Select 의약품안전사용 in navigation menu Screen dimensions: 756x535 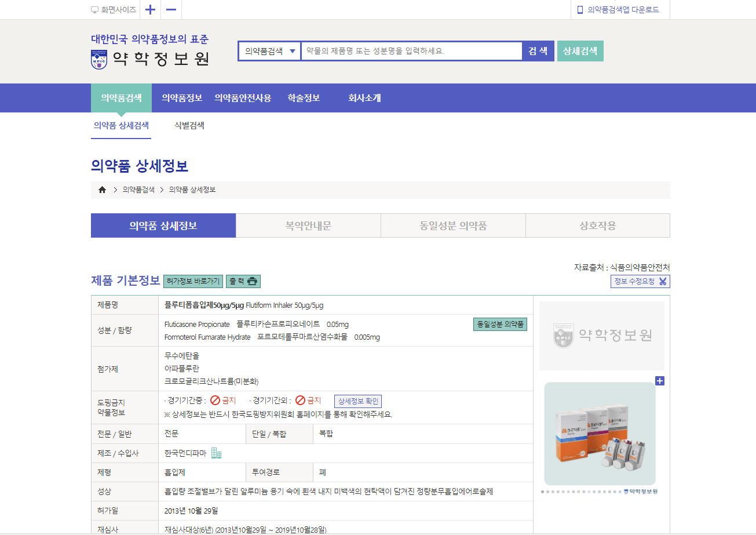coord(243,97)
